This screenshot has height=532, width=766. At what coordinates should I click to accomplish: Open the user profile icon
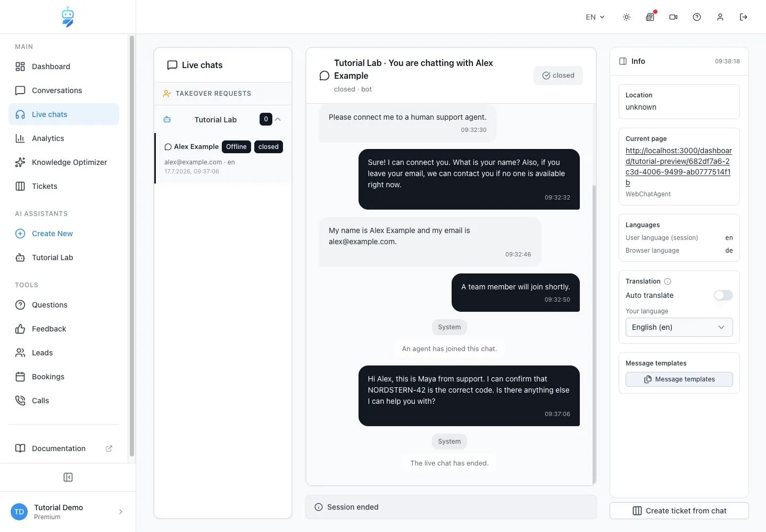(x=720, y=17)
